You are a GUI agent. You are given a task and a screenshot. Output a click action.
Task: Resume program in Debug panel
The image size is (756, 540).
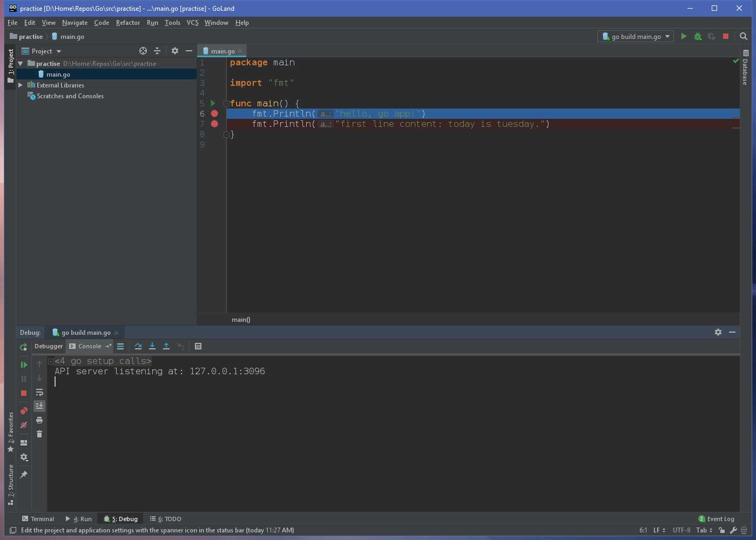[x=24, y=364]
